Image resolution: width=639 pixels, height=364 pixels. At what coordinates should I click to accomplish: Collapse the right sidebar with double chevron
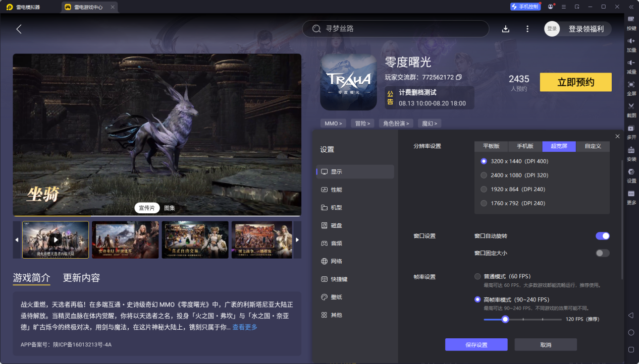click(x=631, y=7)
